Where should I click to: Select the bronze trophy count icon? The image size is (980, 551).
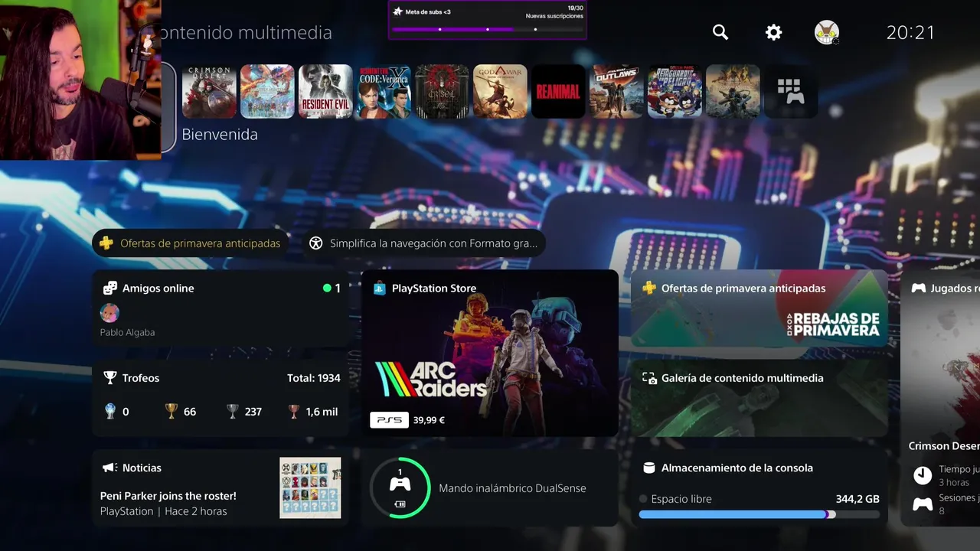point(294,412)
